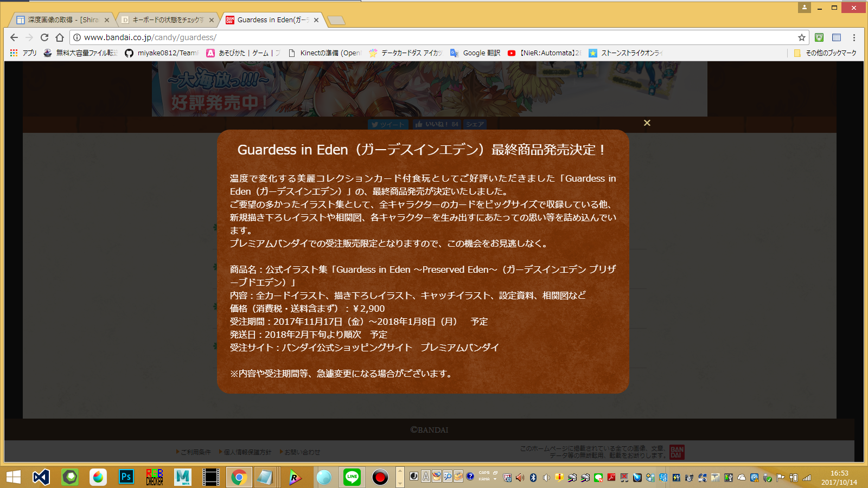Image resolution: width=868 pixels, height=488 pixels.
Task: Open the Windows Start menu
Action: [13, 477]
